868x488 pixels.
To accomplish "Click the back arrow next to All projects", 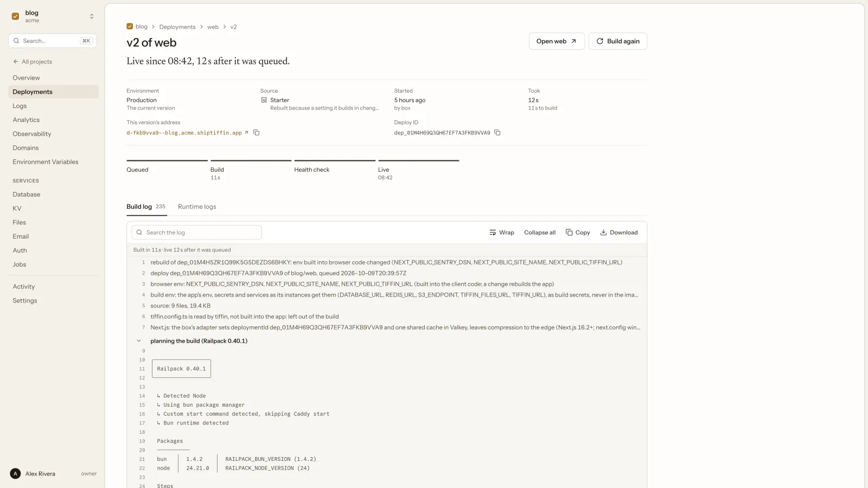I will [16, 62].
